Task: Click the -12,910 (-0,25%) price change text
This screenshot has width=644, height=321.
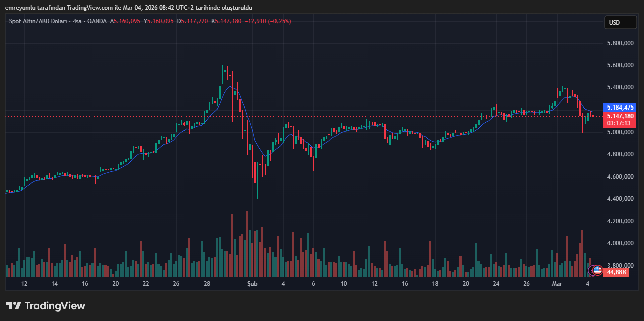Action: click(267, 21)
